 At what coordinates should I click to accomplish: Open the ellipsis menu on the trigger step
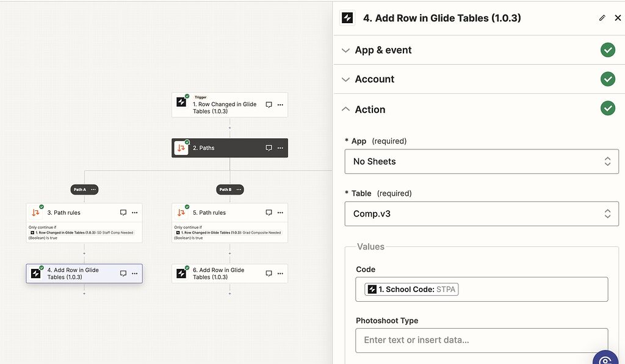click(281, 104)
